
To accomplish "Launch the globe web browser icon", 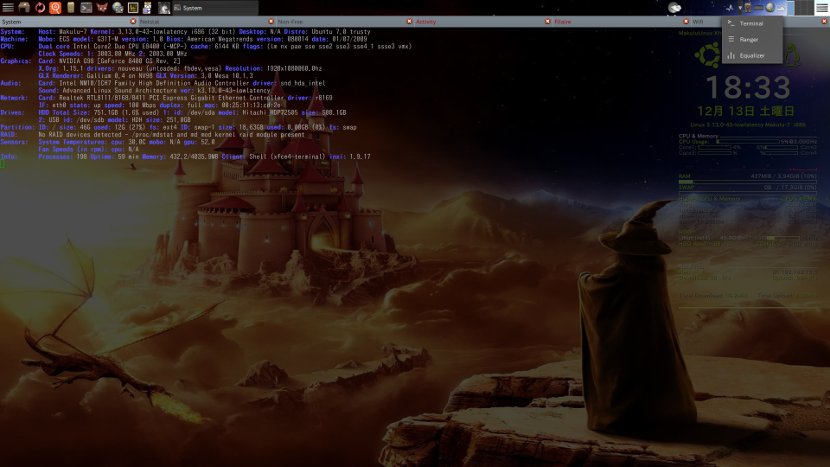I will (118, 7).
